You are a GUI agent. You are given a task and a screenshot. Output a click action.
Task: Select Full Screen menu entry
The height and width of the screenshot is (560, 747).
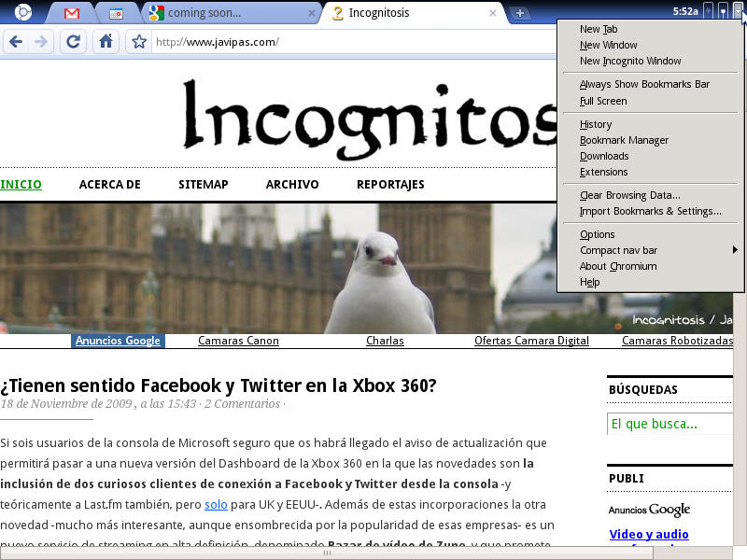[650, 101]
